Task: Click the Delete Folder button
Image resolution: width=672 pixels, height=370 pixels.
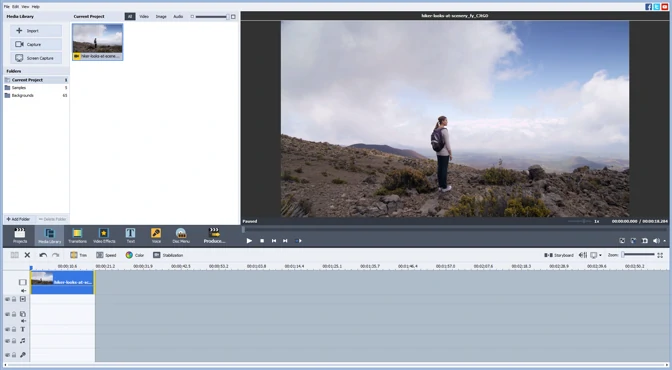Action: pyautogui.click(x=52, y=219)
